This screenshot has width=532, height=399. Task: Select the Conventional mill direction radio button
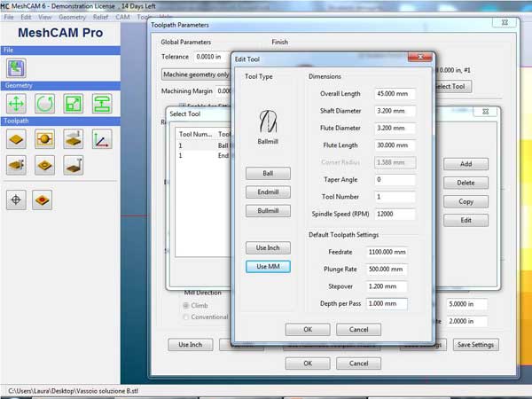click(x=186, y=317)
